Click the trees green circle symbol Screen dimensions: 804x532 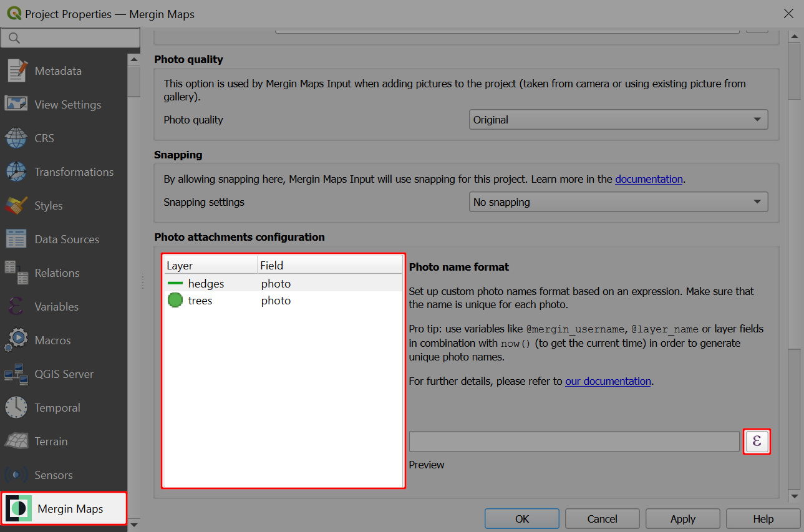point(175,301)
